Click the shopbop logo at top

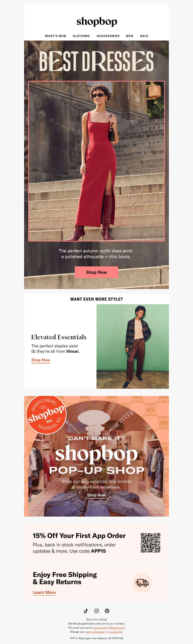(97, 22)
